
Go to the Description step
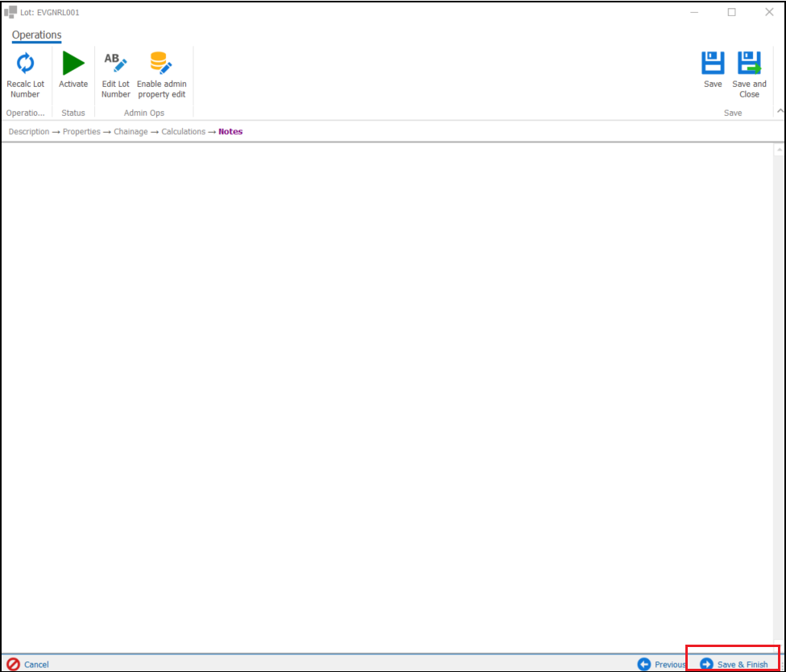tap(29, 132)
